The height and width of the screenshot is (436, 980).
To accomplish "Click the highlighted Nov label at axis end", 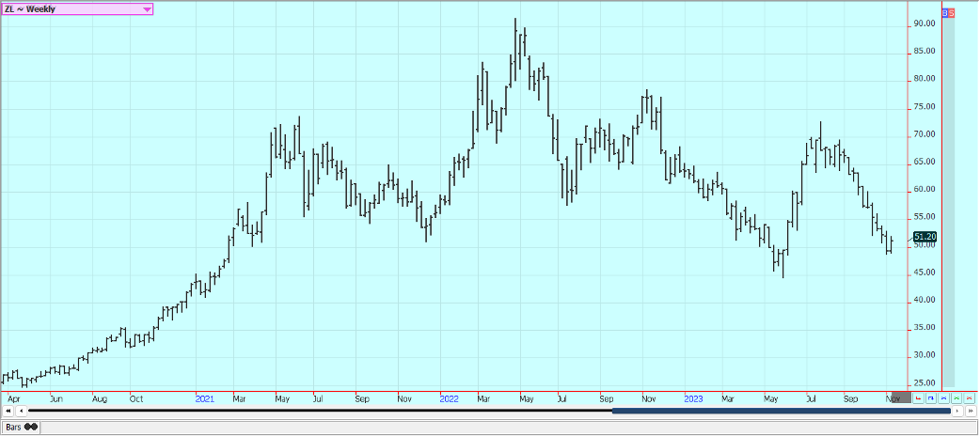I will click(893, 397).
